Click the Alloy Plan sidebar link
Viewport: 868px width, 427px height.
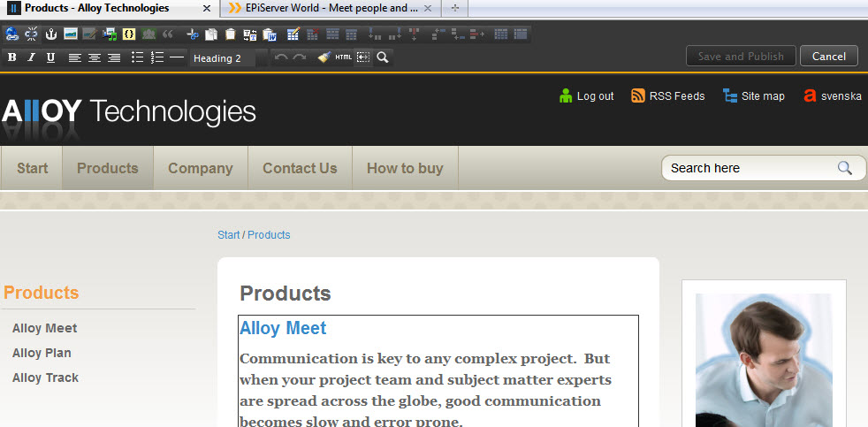tap(42, 353)
